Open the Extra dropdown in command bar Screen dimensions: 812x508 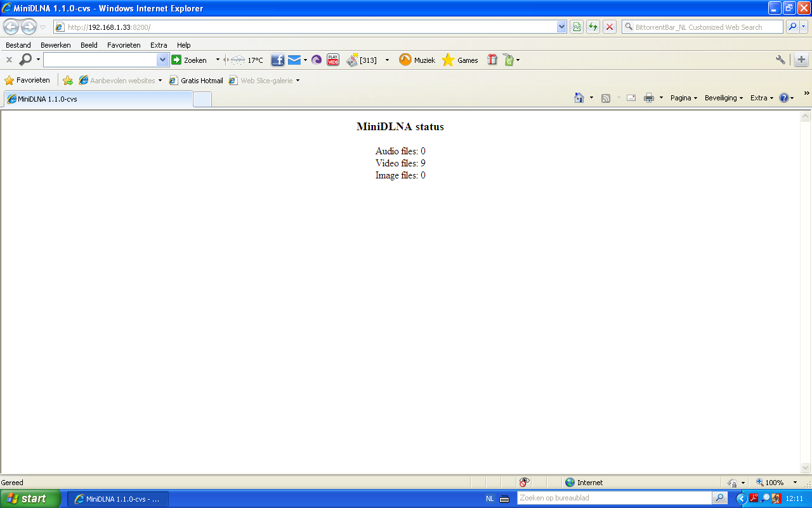click(x=762, y=98)
